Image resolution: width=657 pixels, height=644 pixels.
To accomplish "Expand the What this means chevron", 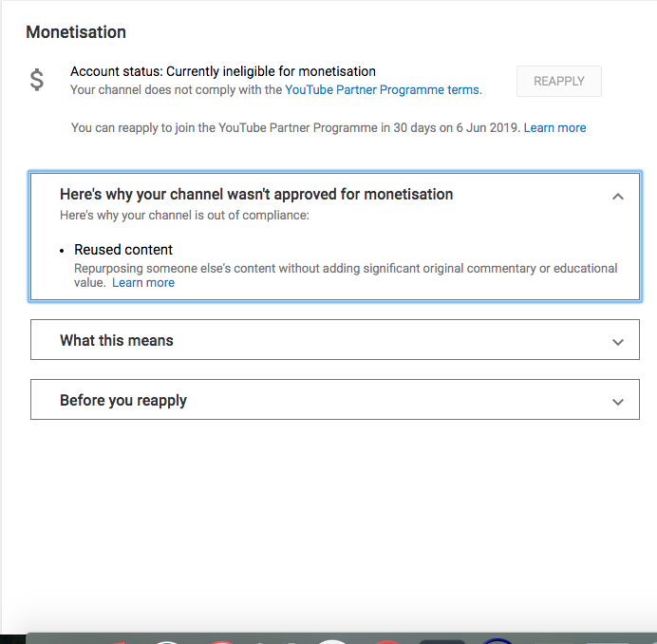I will (618, 342).
